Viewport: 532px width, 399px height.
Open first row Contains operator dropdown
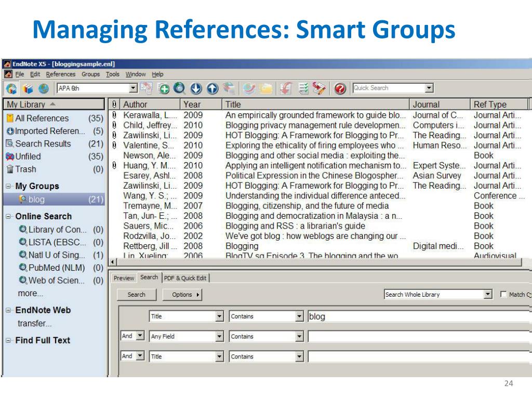coord(299,316)
